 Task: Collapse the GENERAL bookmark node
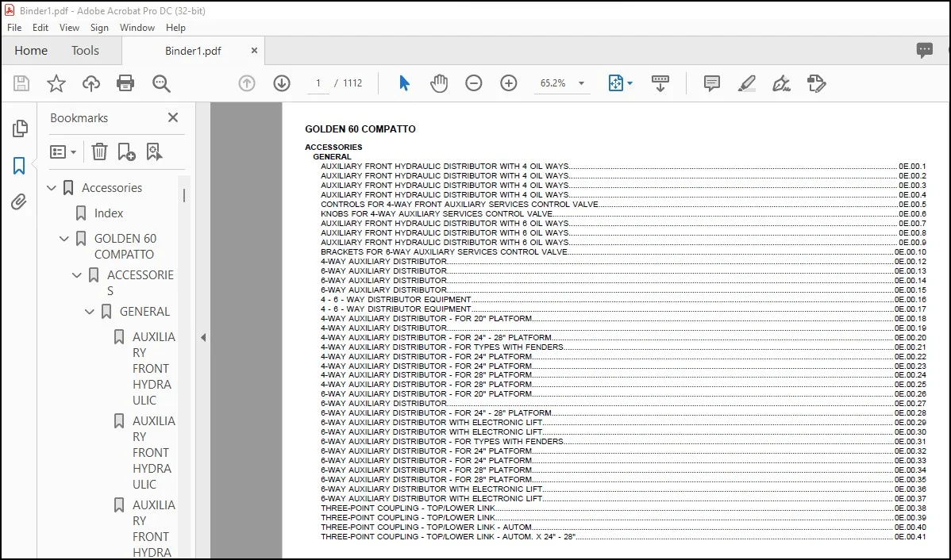coord(89,312)
